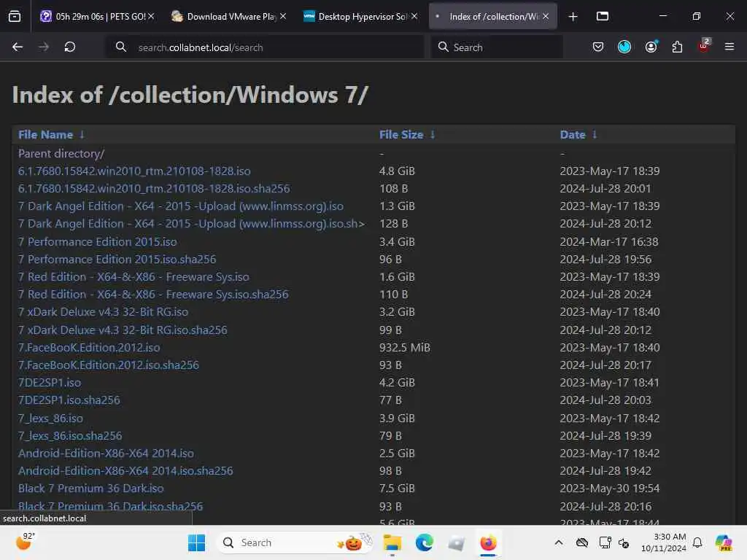Click the browser Back arrow
The image size is (747, 560).
click(x=18, y=47)
